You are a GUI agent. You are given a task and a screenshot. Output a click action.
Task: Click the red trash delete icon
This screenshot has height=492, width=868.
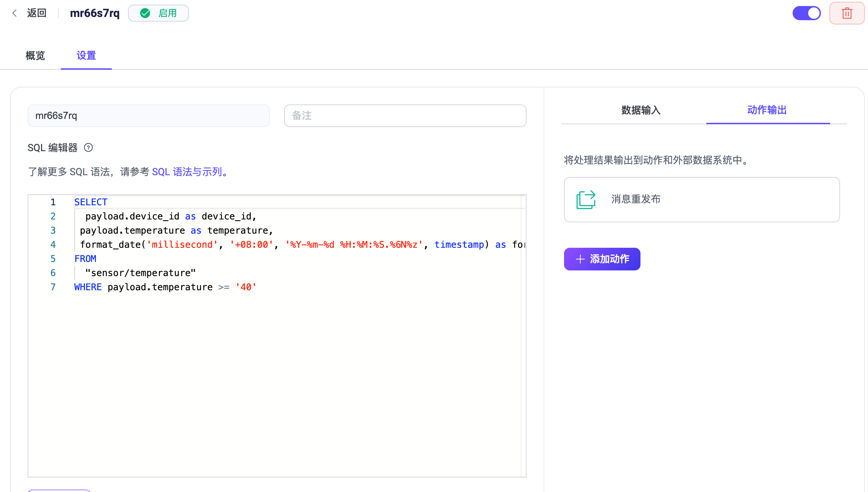coord(847,13)
